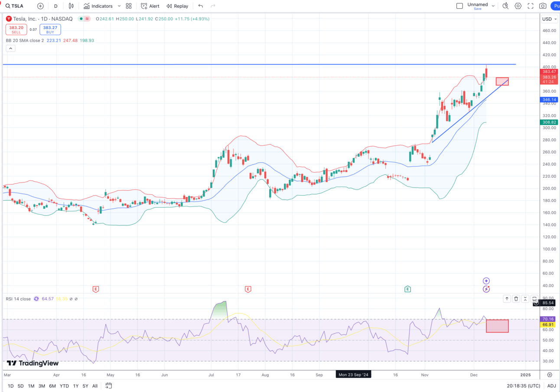Create a new Alert
Image resolution: width=560 pixels, height=392 pixels.
(150, 6)
